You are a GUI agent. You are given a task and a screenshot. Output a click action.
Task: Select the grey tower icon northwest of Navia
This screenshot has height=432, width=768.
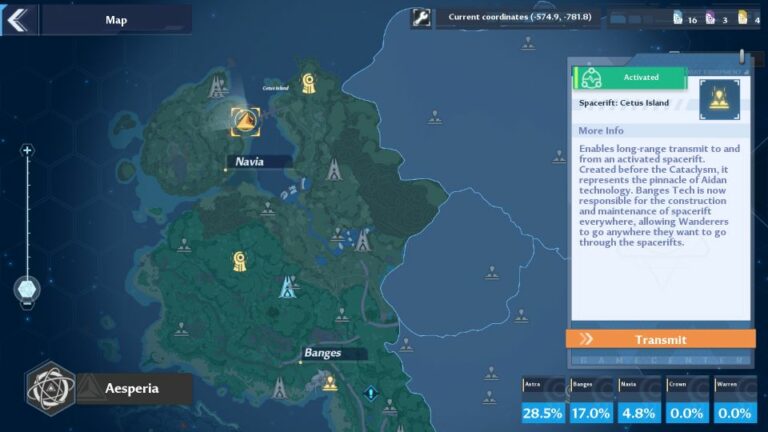click(x=216, y=87)
